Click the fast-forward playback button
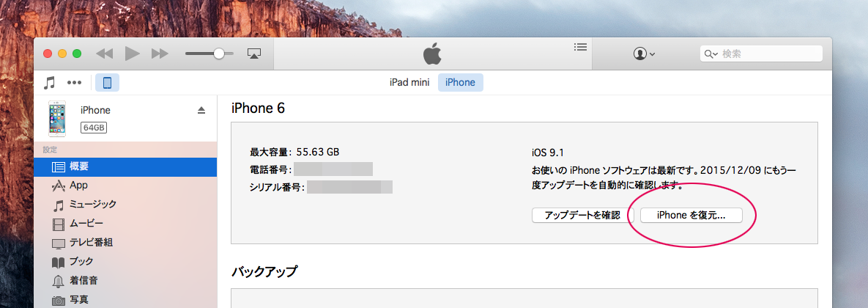This screenshot has height=308, width=868. 160,54
